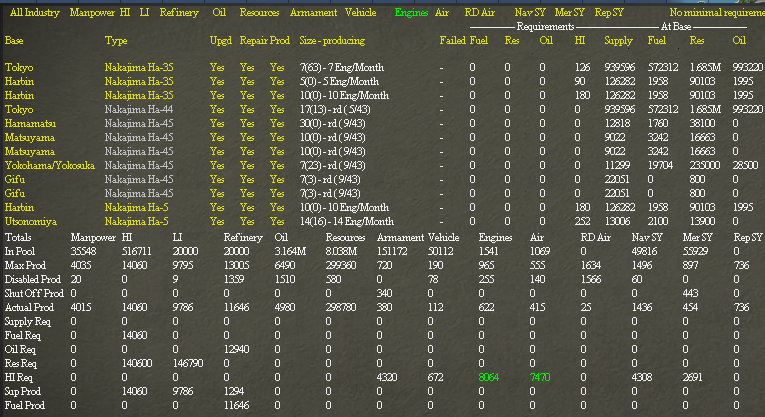Sort by the Base column header
The width and height of the screenshot is (765, 417).
point(14,40)
